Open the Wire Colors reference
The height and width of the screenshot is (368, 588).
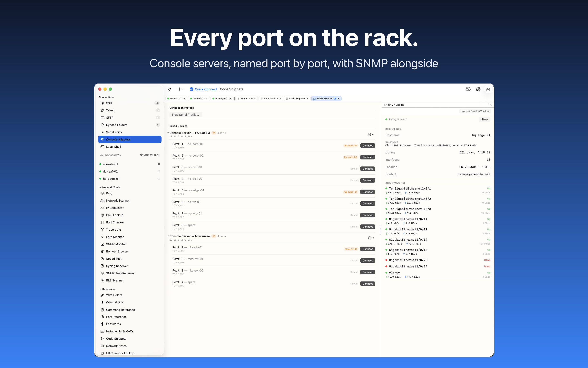point(130,295)
